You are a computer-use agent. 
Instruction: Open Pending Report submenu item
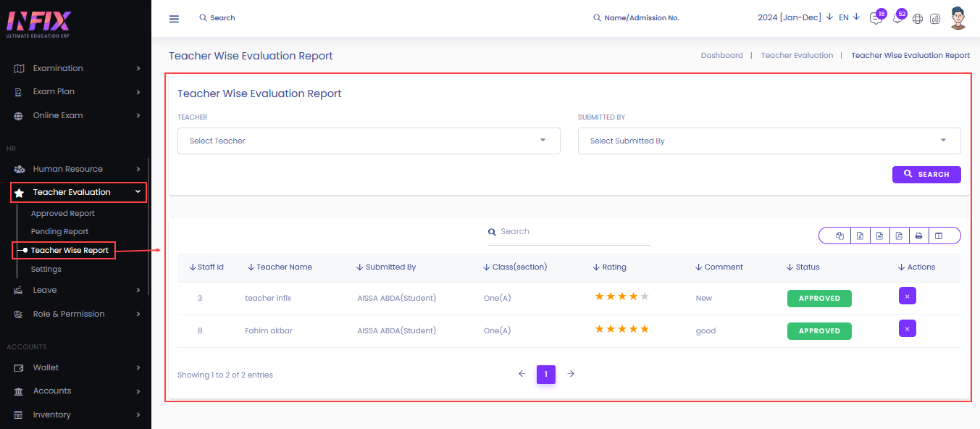click(60, 232)
